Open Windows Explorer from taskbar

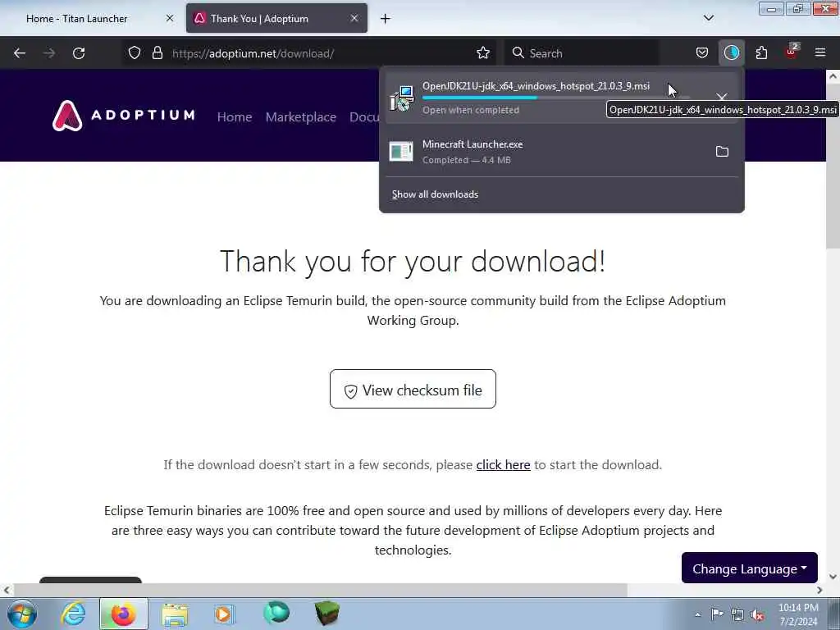tap(175, 614)
